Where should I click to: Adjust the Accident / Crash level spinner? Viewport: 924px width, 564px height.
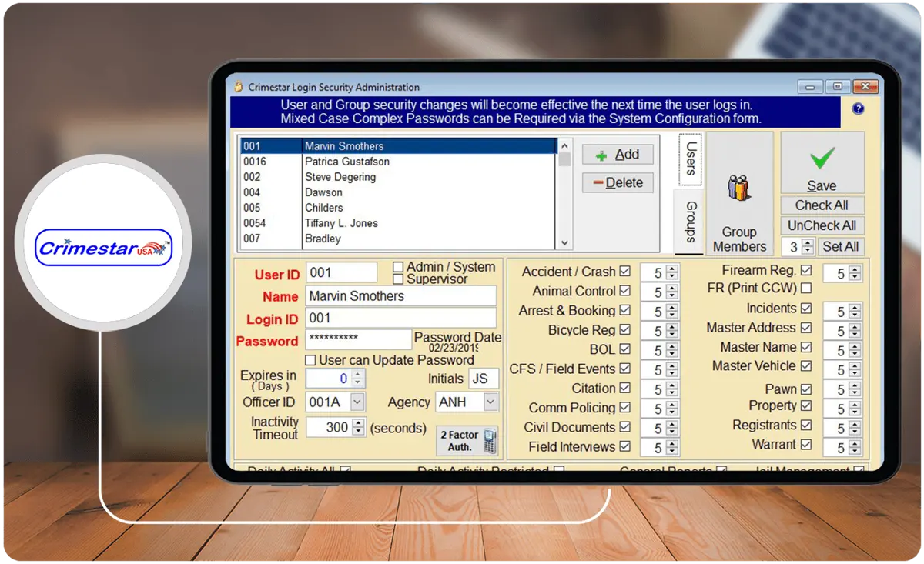pyautogui.click(x=672, y=272)
